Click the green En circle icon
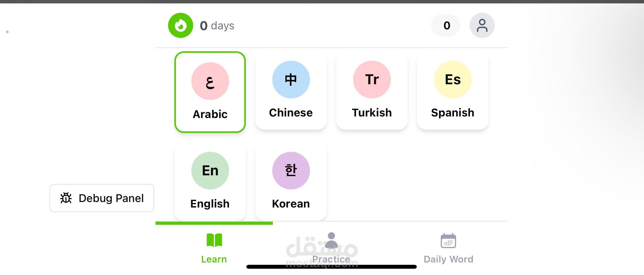644x275 pixels. [210, 171]
